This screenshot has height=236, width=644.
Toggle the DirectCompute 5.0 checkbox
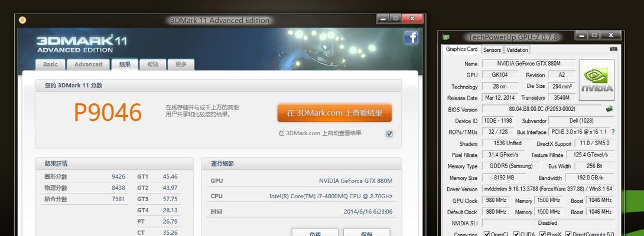pyautogui.click(x=568, y=234)
